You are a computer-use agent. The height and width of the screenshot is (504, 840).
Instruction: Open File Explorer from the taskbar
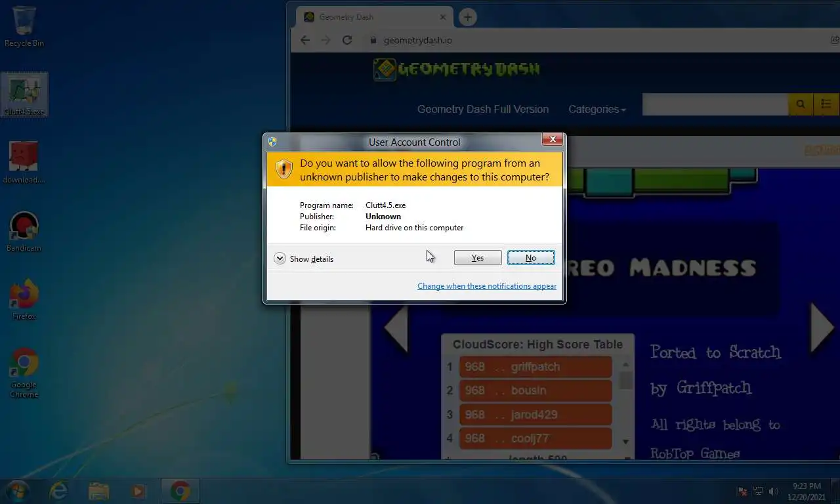[x=98, y=491]
